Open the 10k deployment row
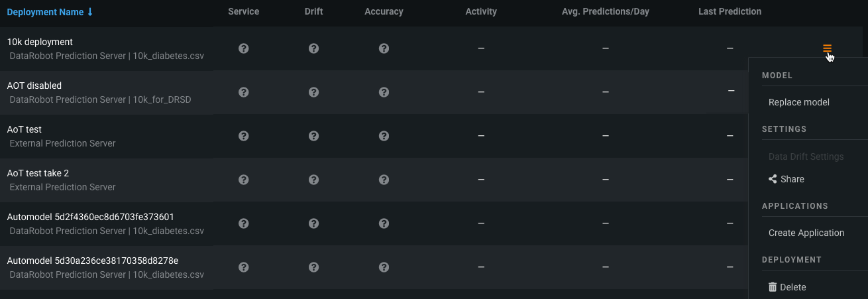Image resolution: width=868 pixels, height=299 pixels. [x=40, y=42]
